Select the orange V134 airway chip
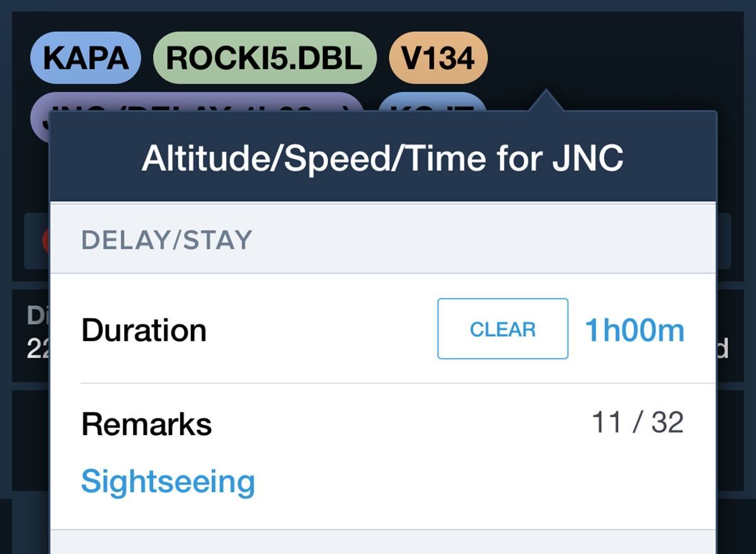This screenshot has height=554, width=756. coord(438,59)
